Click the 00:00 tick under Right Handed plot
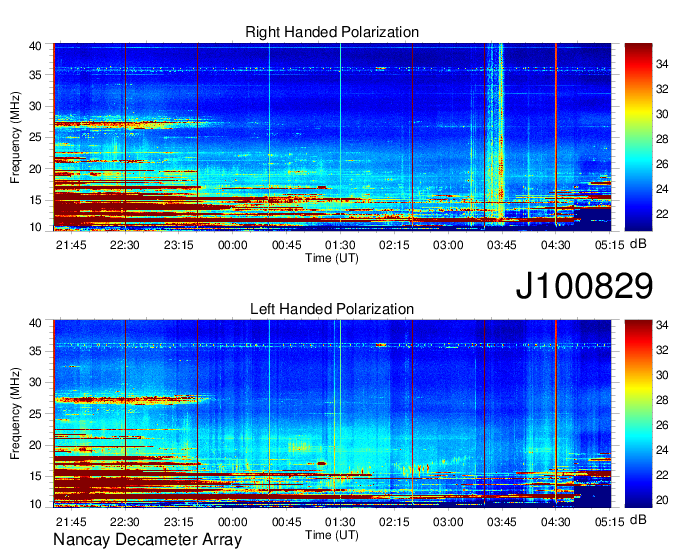Screen dimensions: 680x552 click(x=232, y=245)
